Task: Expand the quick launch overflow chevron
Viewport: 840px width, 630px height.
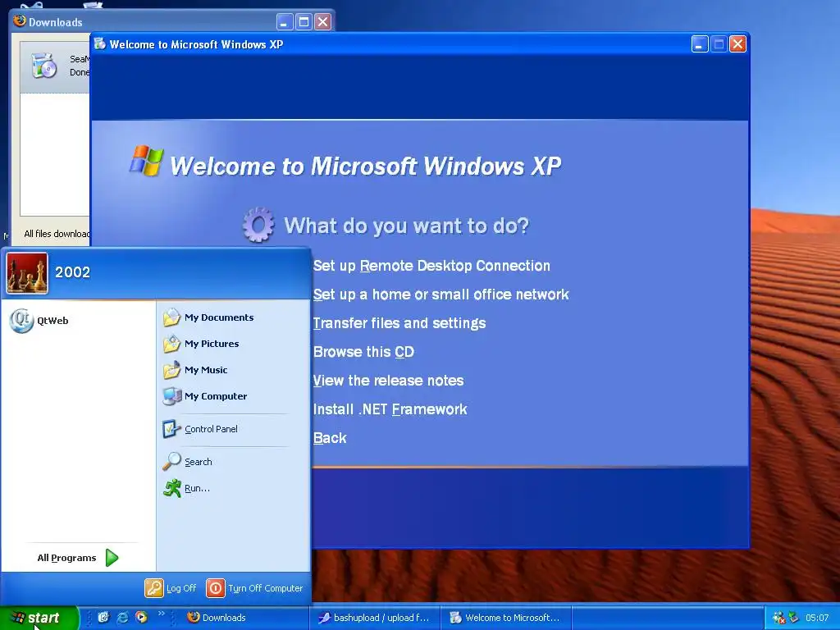Action: coord(162,613)
